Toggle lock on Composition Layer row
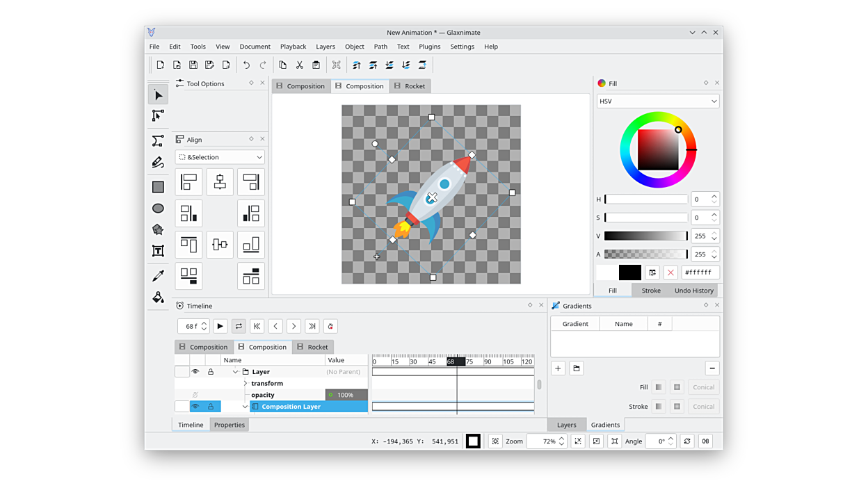Screen dimensions: 868x488 pos(211,407)
